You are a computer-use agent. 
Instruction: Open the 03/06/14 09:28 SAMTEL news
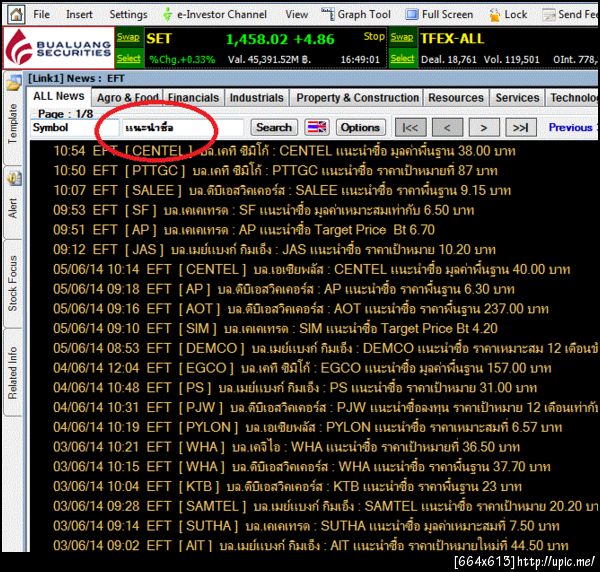(326, 506)
